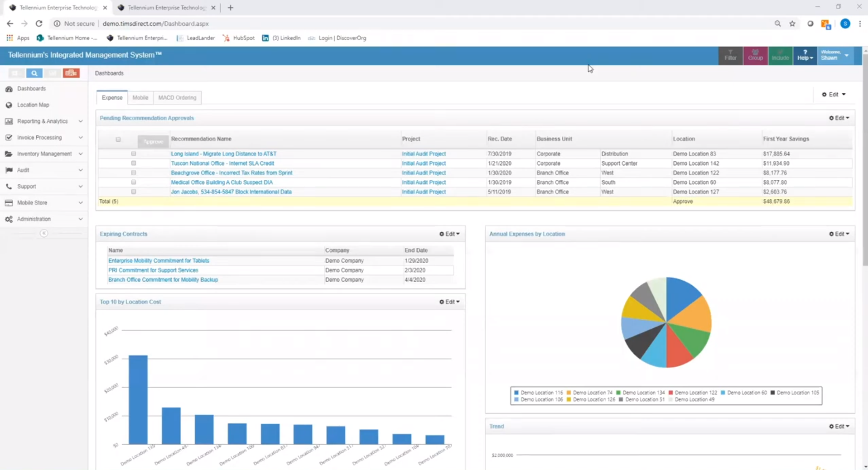
Task: Check the Long Island recommendation checkbox
Action: click(x=133, y=153)
